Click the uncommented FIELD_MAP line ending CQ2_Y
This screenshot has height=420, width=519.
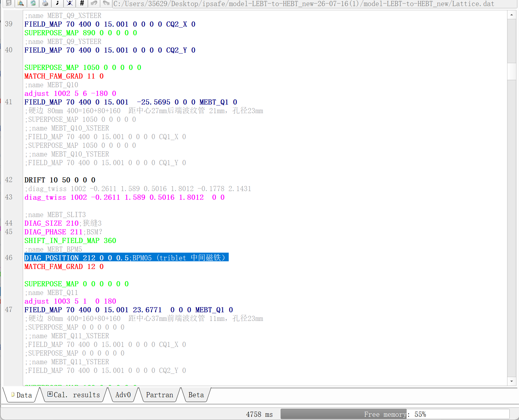(x=110, y=50)
